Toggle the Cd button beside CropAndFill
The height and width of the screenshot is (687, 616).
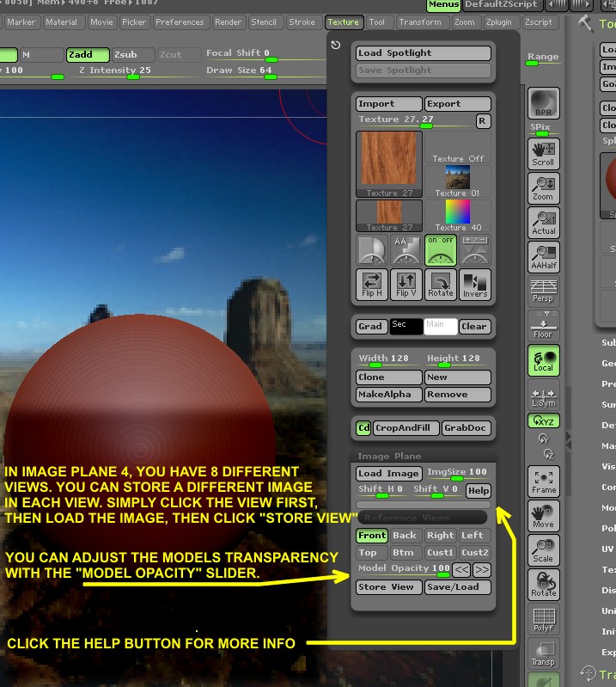[363, 428]
